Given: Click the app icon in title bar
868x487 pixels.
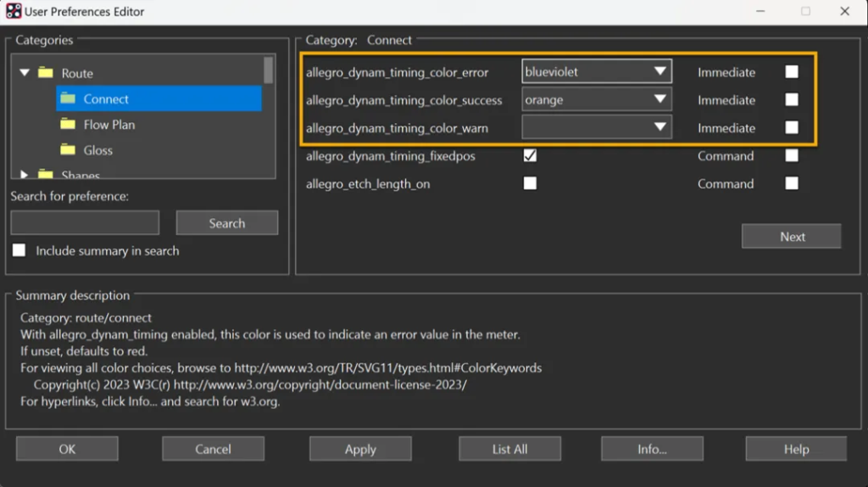Looking at the screenshot, I should 14,12.
